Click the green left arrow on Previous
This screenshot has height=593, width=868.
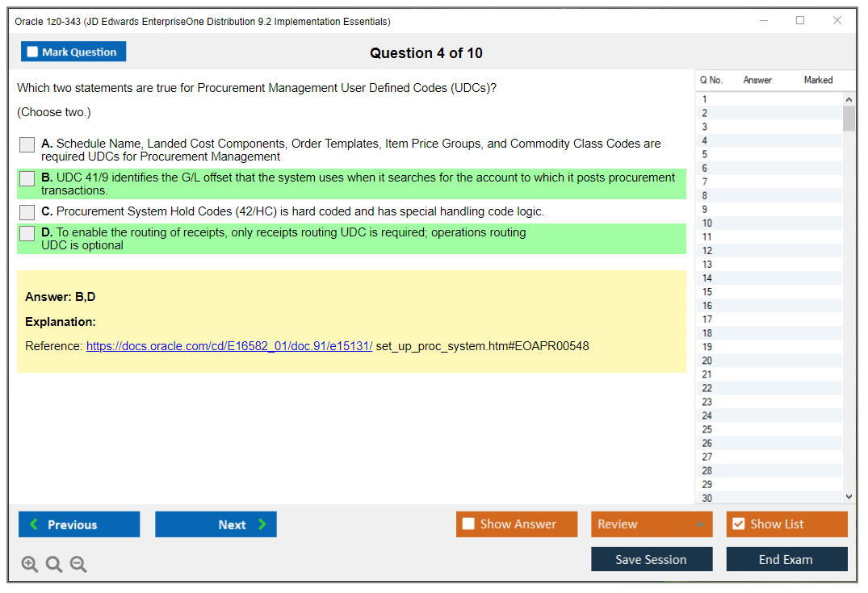tap(34, 524)
